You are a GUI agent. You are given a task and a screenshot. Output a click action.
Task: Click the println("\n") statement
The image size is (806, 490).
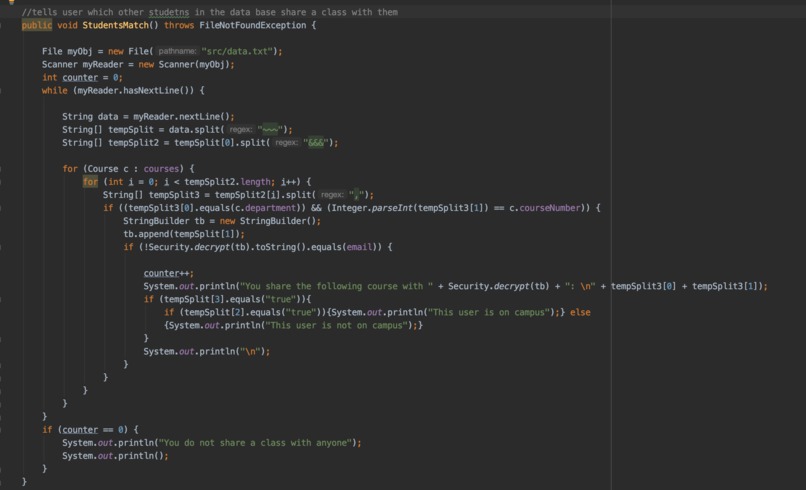click(x=206, y=352)
